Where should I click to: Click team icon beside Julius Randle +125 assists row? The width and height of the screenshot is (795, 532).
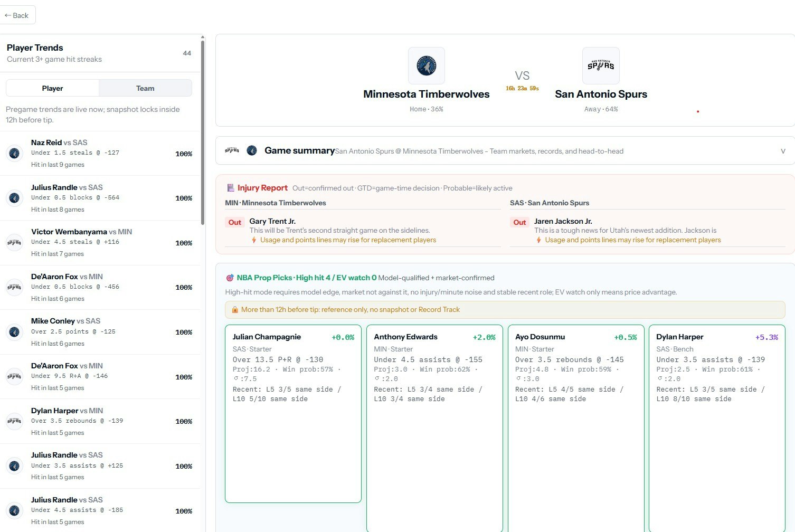pos(14,466)
